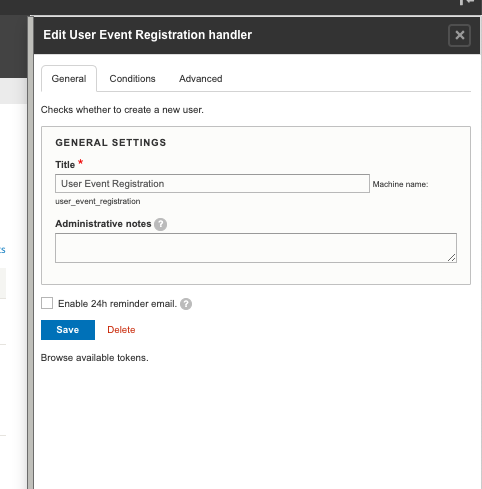Image resolution: width=482 pixels, height=489 pixels.
Task: Click the dialog title bar heading
Action: (x=148, y=35)
